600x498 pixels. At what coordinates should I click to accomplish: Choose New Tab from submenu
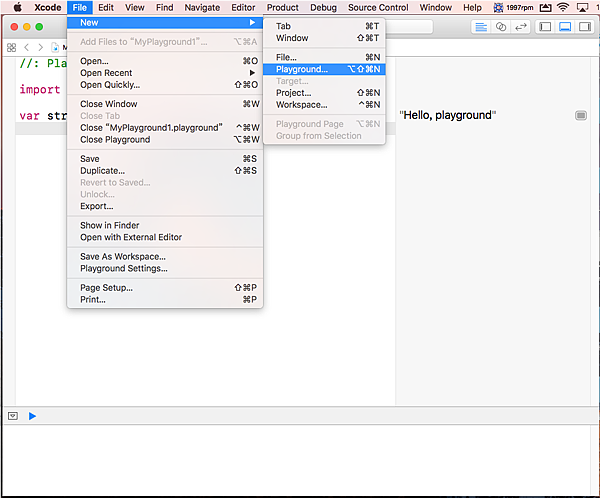[324, 26]
